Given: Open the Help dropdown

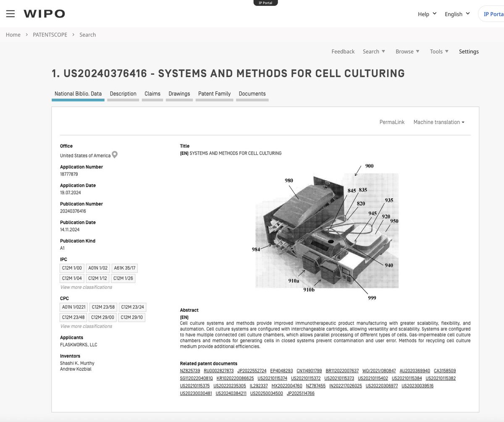Looking at the screenshot, I should click(427, 14).
